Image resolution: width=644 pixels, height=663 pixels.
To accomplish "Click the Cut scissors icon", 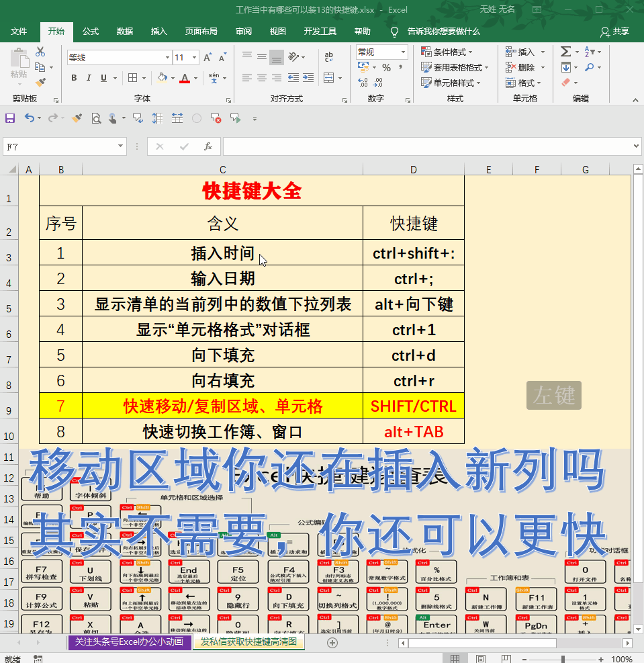I will [40, 52].
